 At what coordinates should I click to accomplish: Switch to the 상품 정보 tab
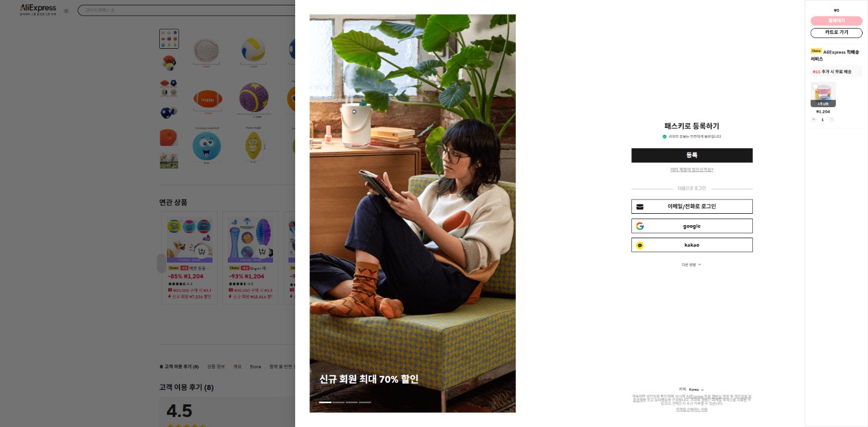(x=216, y=367)
